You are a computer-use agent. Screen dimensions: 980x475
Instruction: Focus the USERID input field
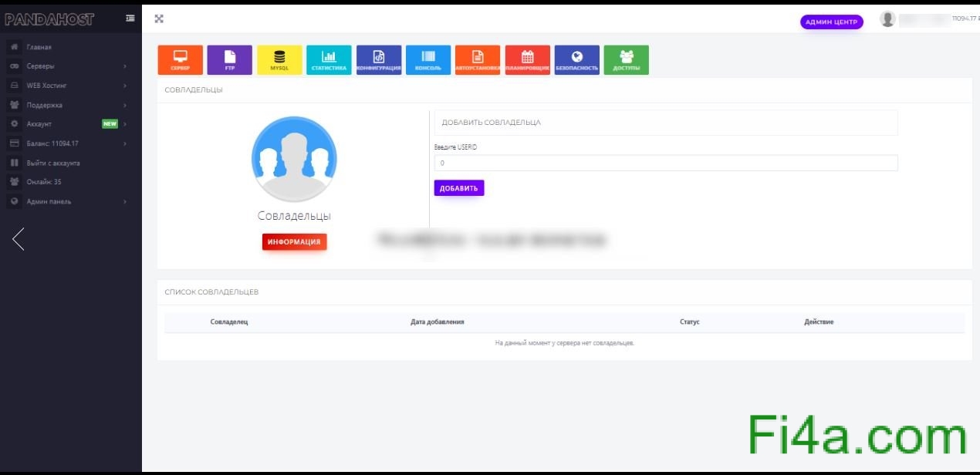click(x=665, y=163)
